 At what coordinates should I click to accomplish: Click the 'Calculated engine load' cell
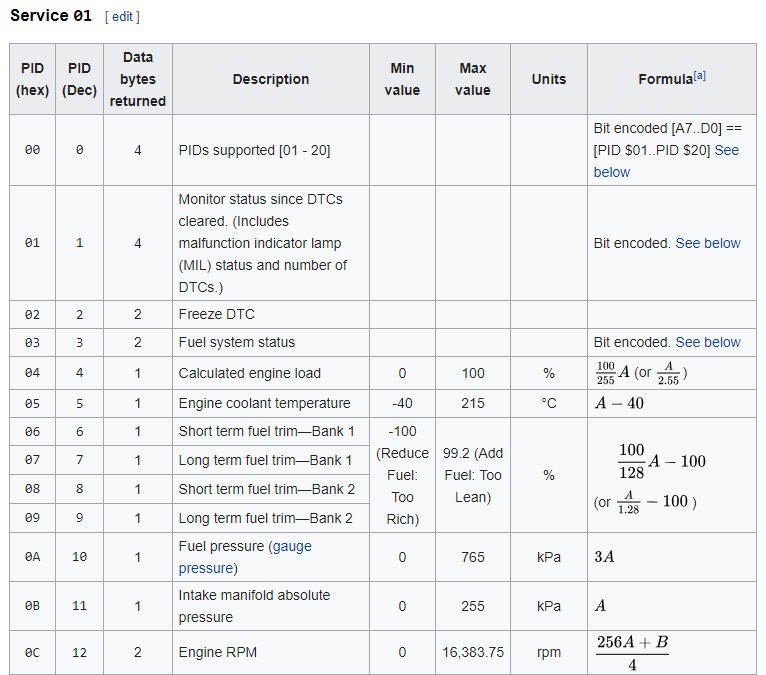coord(250,373)
